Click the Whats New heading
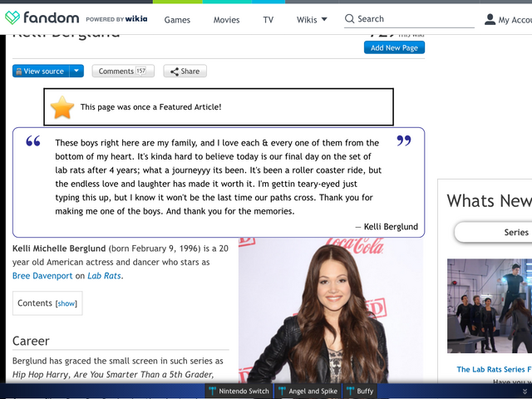The width and height of the screenshot is (532, 399). [x=490, y=201]
